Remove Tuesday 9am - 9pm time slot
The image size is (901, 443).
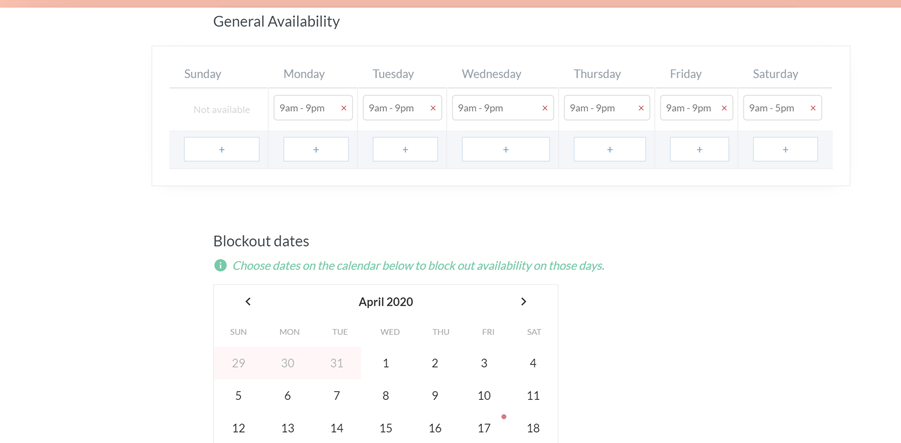(433, 108)
